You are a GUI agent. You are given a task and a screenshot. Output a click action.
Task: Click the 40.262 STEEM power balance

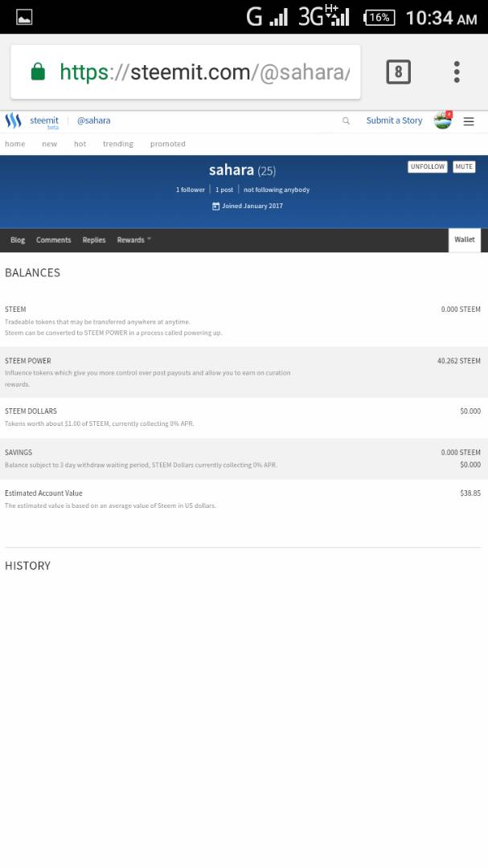tap(458, 361)
